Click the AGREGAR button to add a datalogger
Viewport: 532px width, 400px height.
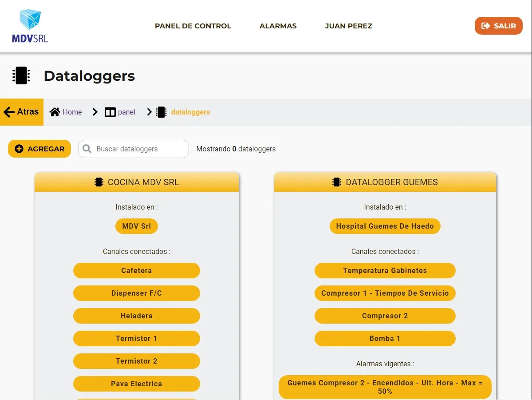pyautogui.click(x=39, y=149)
